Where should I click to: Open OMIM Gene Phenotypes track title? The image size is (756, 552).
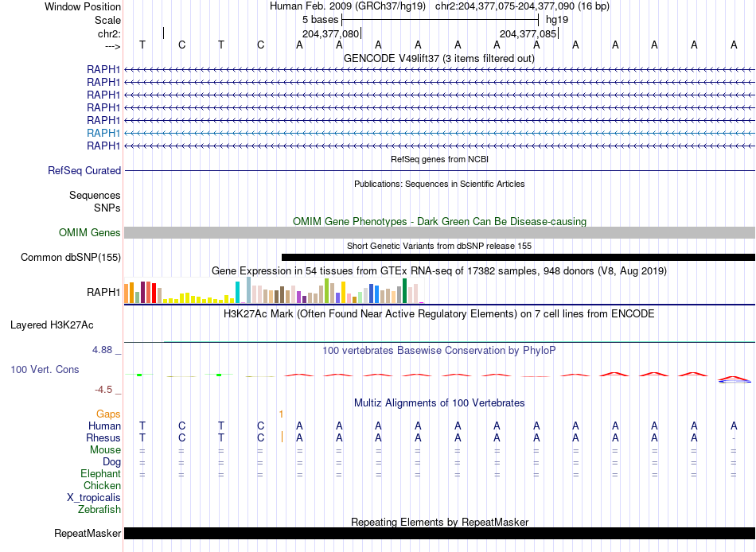click(x=439, y=221)
